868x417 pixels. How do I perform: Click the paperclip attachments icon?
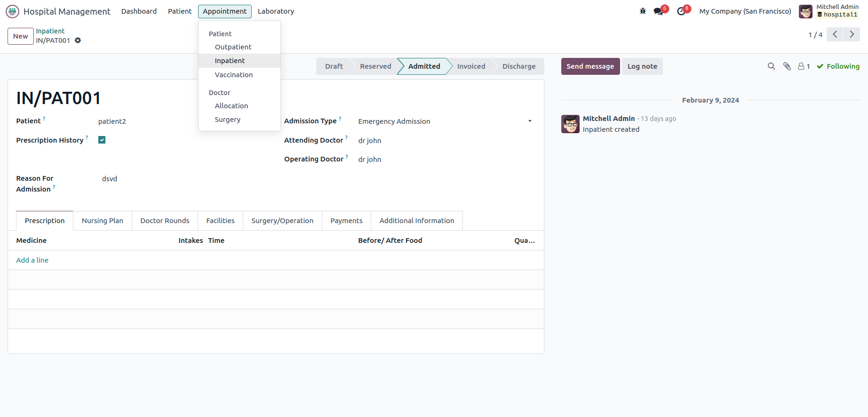click(x=787, y=66)
